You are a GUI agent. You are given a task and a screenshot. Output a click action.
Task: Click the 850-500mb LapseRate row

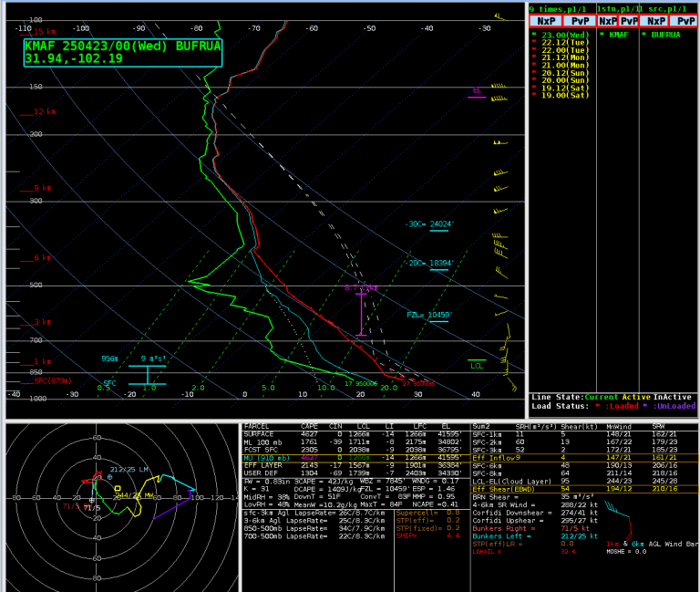pos(314,528)
